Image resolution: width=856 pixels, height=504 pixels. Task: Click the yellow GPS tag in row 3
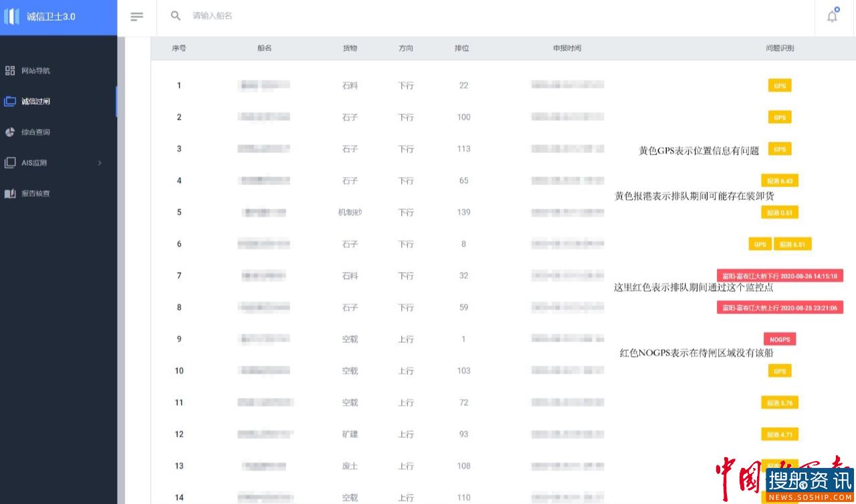(780, 149)
